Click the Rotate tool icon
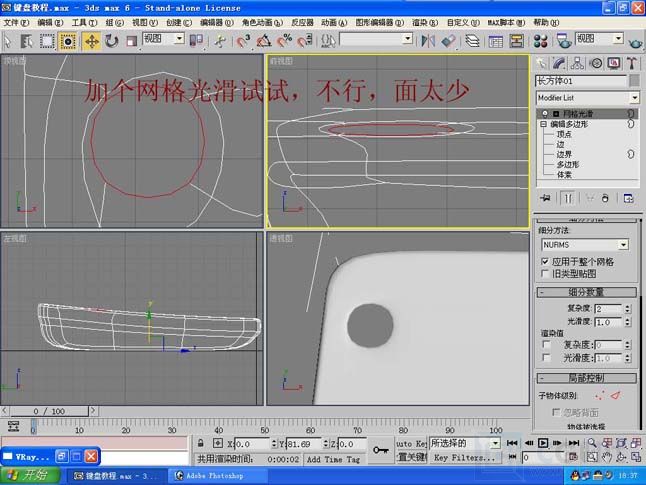646x485 pixels. click(x=112, y=41)
